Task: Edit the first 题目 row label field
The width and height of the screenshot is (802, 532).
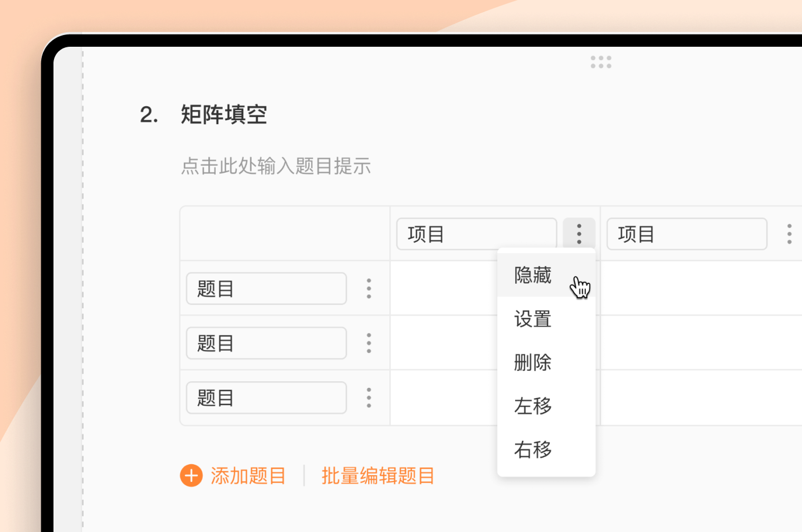Action: pyautogui.click(x=266, y=288)
